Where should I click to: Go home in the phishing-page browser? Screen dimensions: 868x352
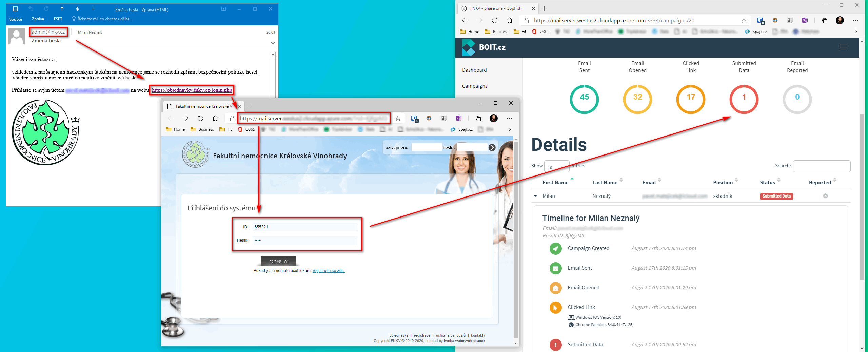(215, 118)
